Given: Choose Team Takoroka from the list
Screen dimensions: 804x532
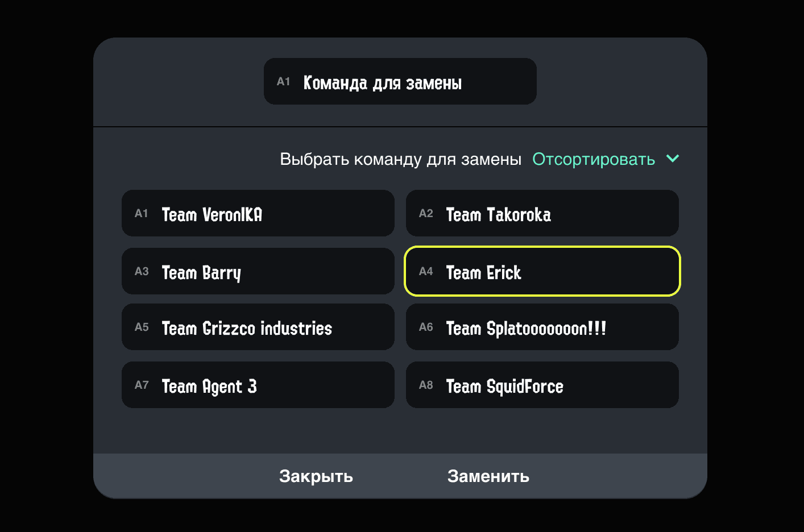Looking at the screenshot, I should click(542, 213).
